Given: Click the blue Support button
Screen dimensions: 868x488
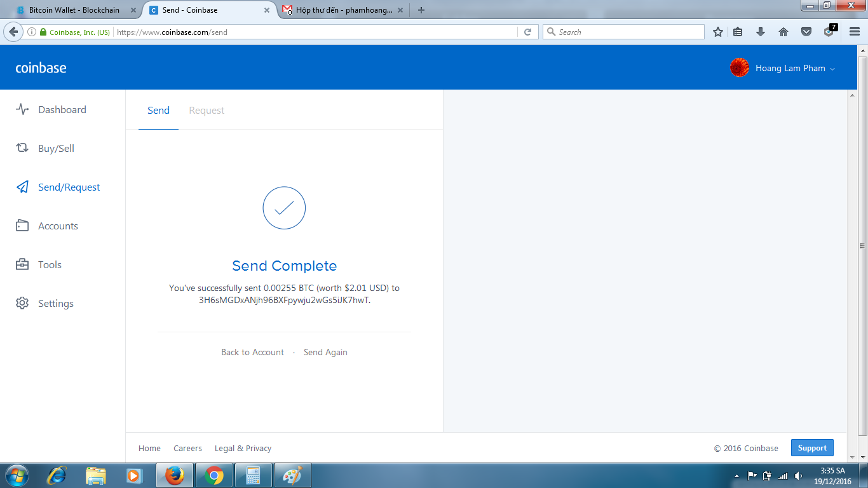Looking at the screenshot, I should [812, 448].
